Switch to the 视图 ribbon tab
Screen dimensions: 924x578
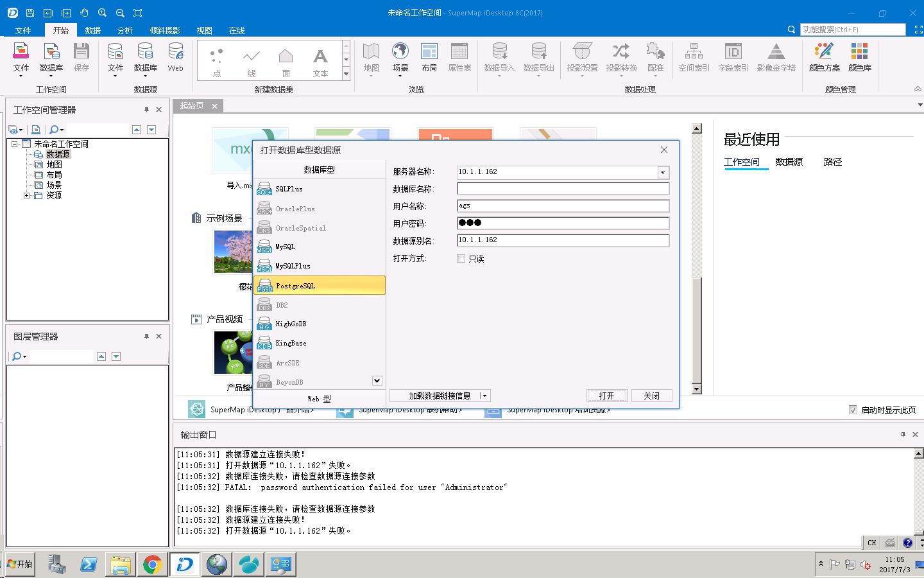204,30
